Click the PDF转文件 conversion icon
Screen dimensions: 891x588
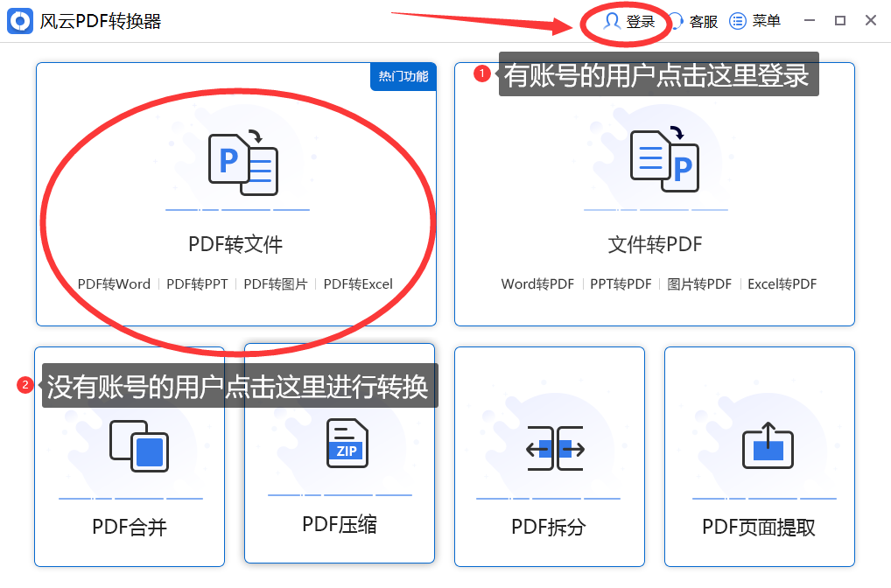[x=243, y=164]
